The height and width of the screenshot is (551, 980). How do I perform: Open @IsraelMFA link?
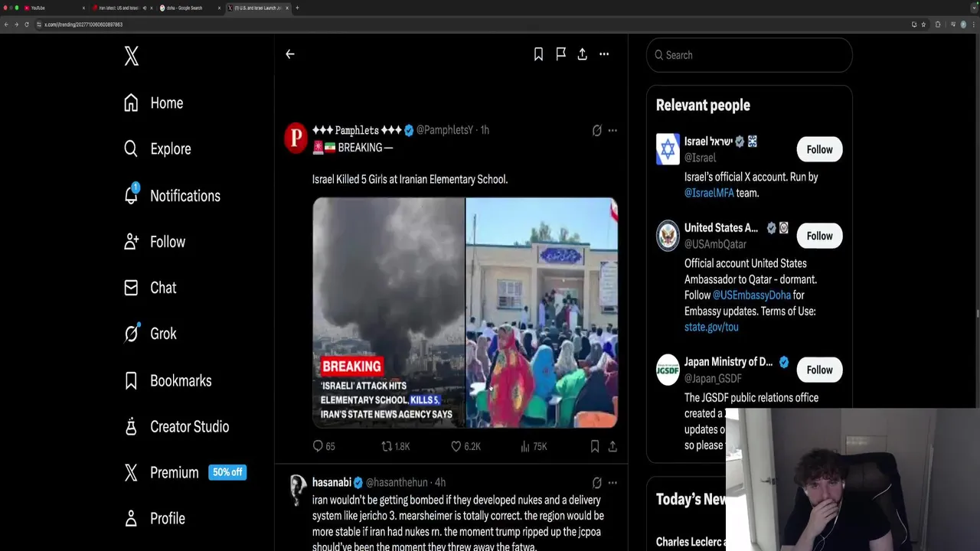click(x=709, y=193)
